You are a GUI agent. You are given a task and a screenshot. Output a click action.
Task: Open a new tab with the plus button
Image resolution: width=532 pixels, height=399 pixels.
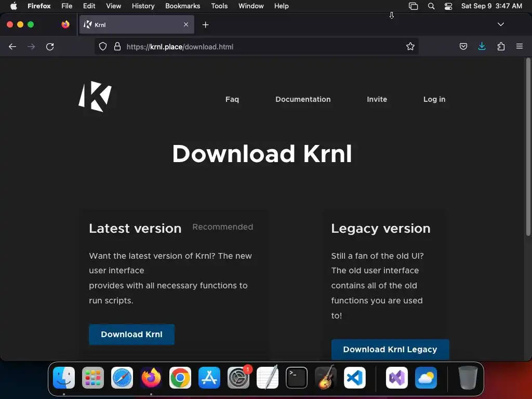tap(205, 25)
